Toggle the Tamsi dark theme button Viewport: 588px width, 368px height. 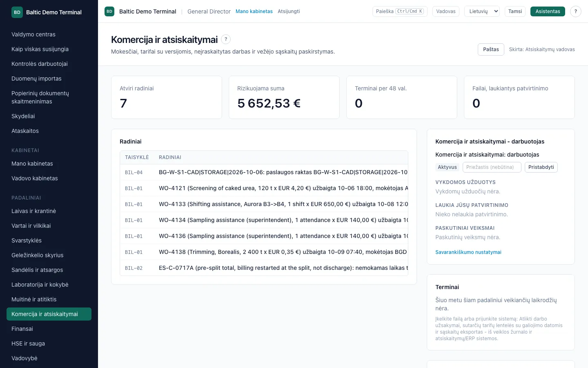click(x=515, y=11)
